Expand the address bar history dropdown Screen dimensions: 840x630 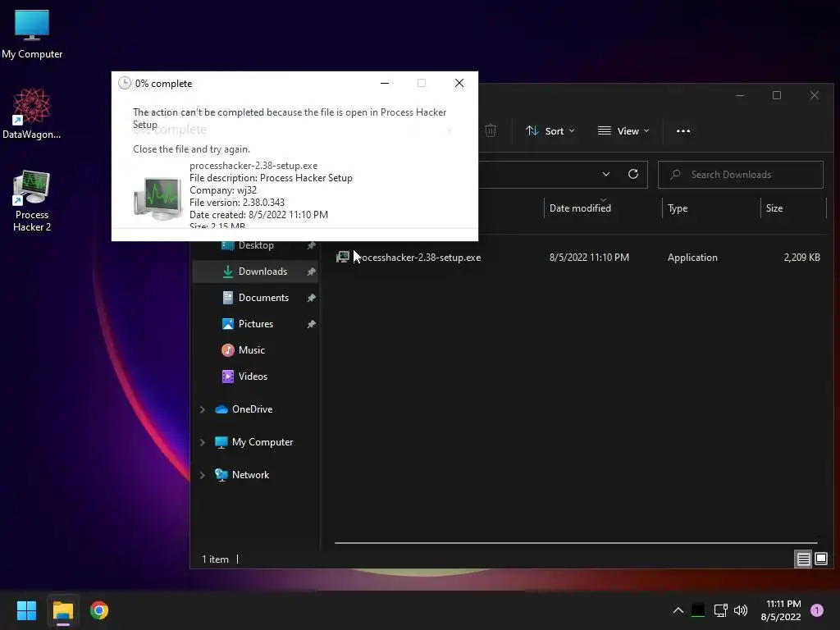point(606,174)
